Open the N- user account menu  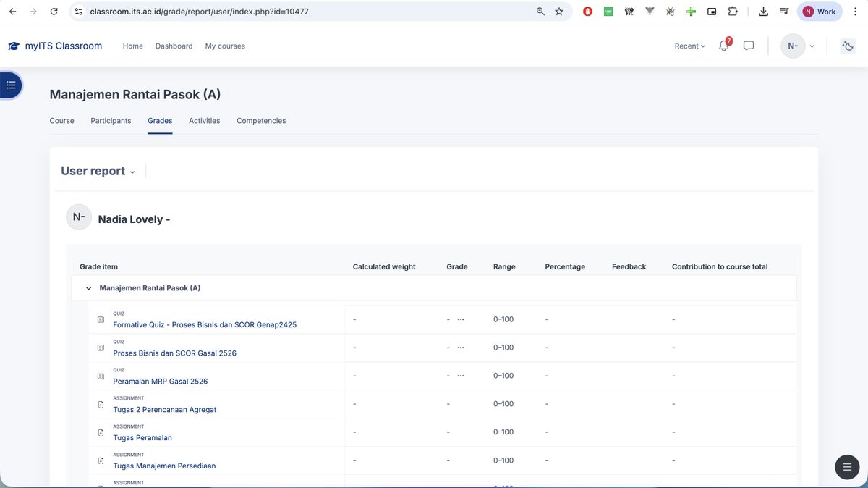(x=798, y=46)
